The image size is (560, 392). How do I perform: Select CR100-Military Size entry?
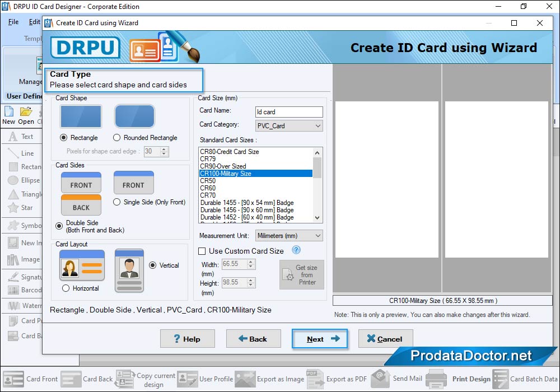tap(256, 174)
